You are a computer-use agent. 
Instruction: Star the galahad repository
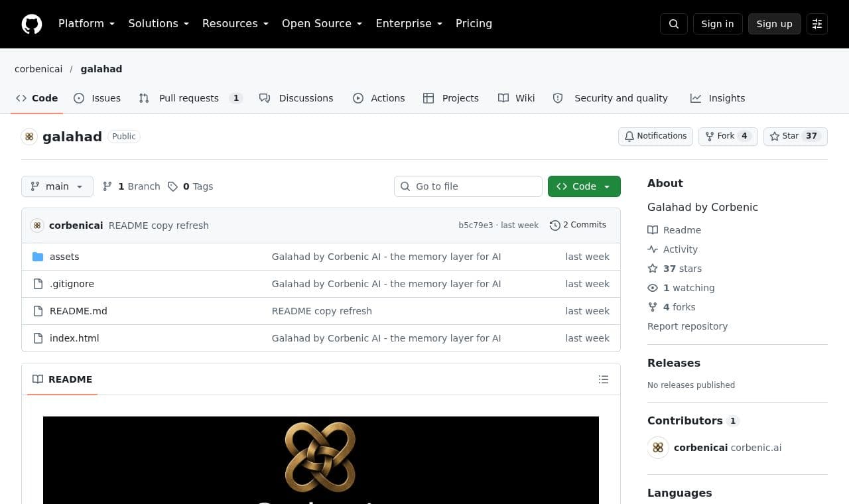(x=796, y=137)
